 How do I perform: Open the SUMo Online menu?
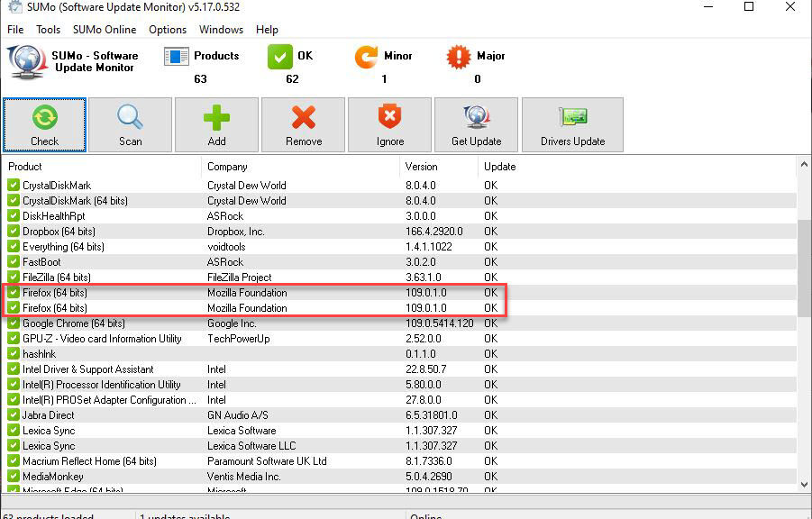(105, 30)
